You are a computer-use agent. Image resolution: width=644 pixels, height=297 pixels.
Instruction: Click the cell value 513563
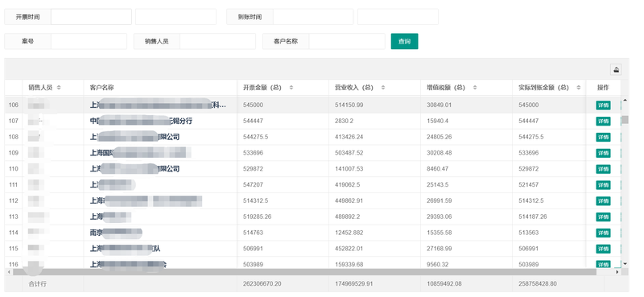click(x=529, y=233)
